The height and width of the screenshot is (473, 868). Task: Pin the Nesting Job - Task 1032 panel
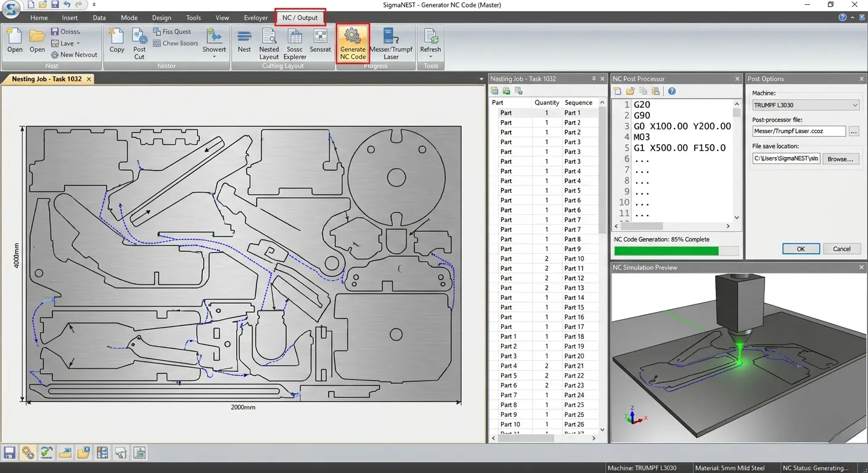point(594,79)
